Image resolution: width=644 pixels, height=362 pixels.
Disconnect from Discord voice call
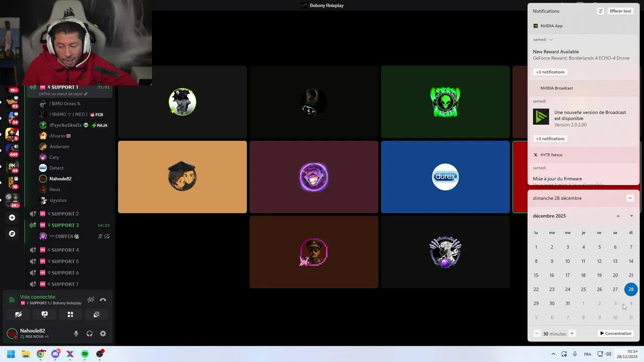(x=103, y=300)
